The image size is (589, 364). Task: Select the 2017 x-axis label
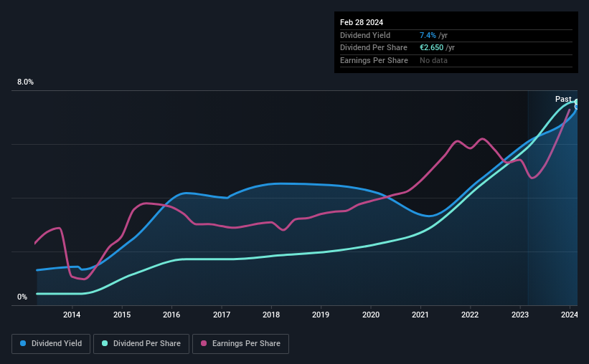point(222,315)
